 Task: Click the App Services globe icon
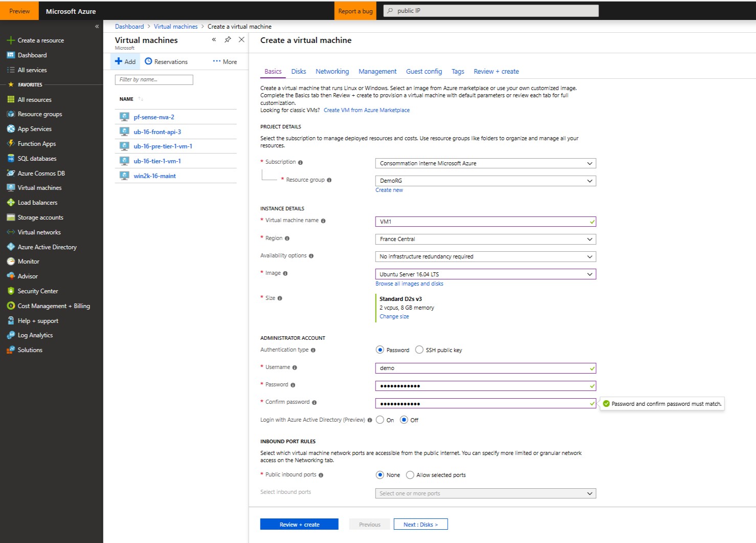click(x=10, y=129)
